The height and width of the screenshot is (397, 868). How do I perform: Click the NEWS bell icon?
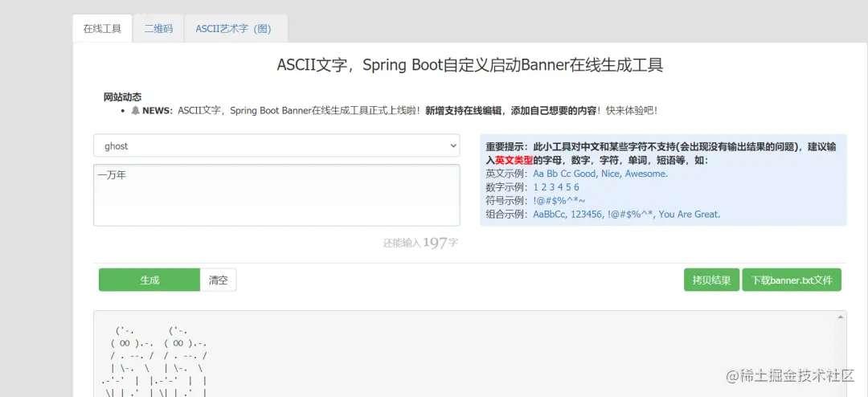(136, 111)
